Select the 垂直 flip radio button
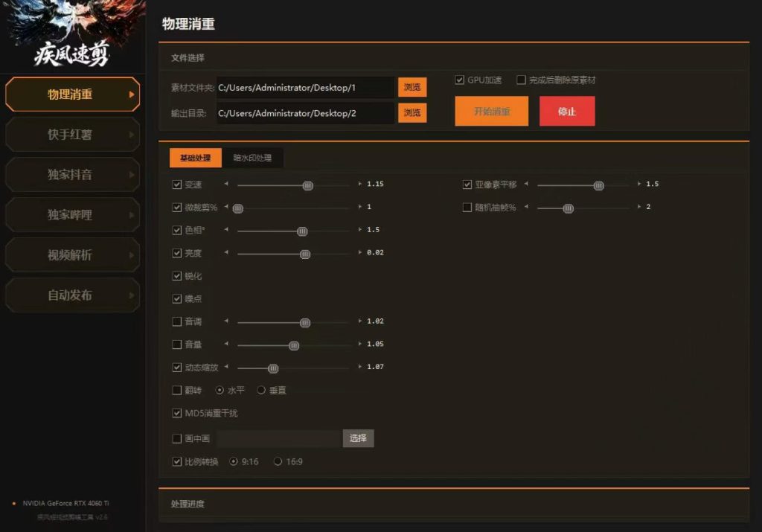This screenshot has height=532, width=762. 261,390
